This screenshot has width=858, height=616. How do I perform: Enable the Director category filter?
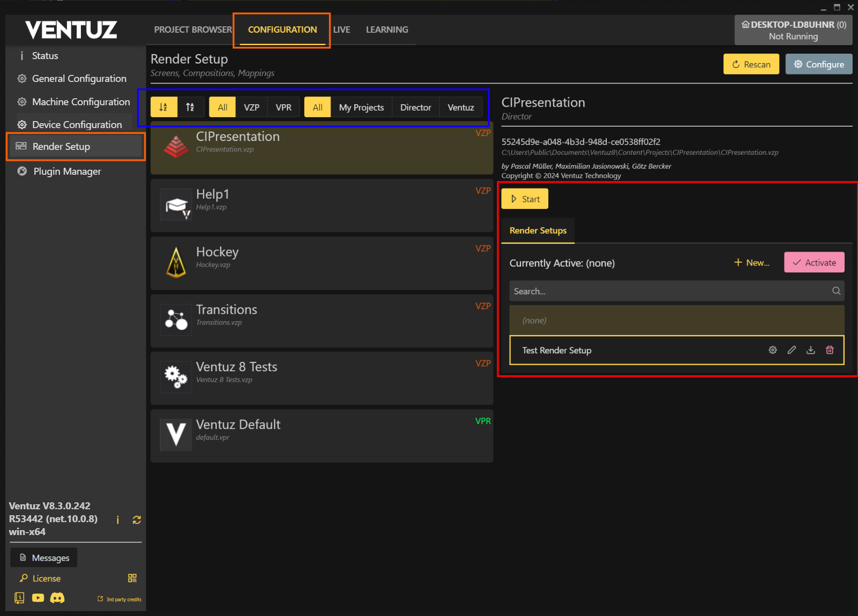416,107
